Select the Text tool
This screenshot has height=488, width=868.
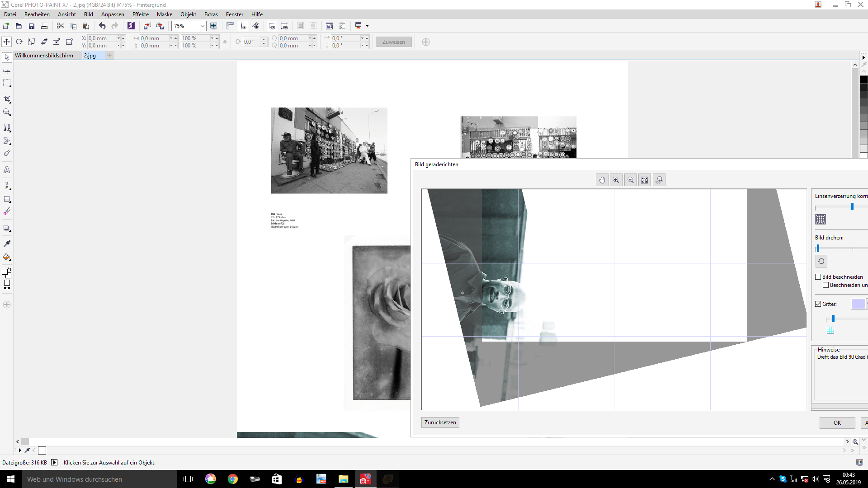[x=7, y=170]
